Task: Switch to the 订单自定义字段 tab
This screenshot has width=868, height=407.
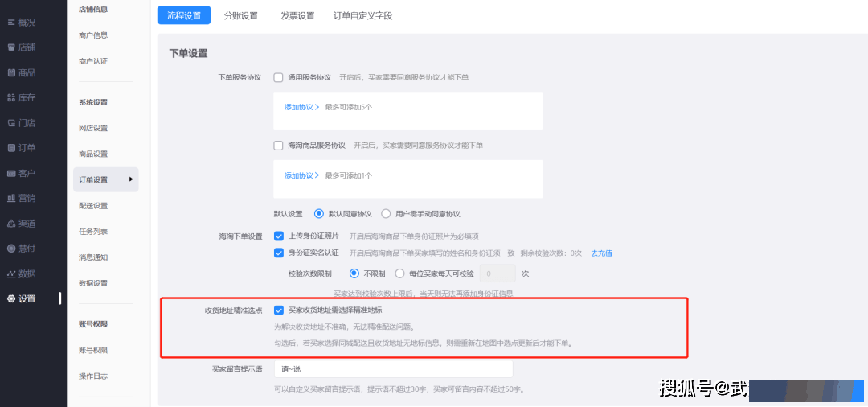Action: click(x=362, y=16)
